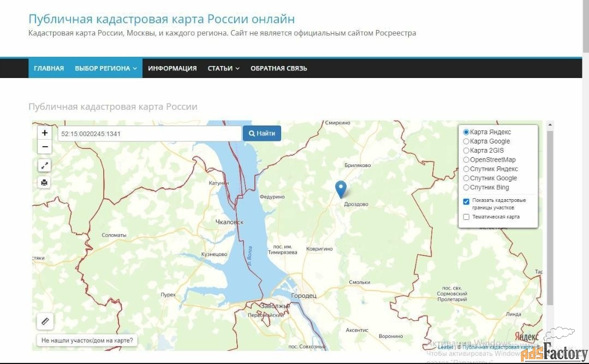The image size is (589, 364).
Task: Open the Главная menu item
Action: 49,68
